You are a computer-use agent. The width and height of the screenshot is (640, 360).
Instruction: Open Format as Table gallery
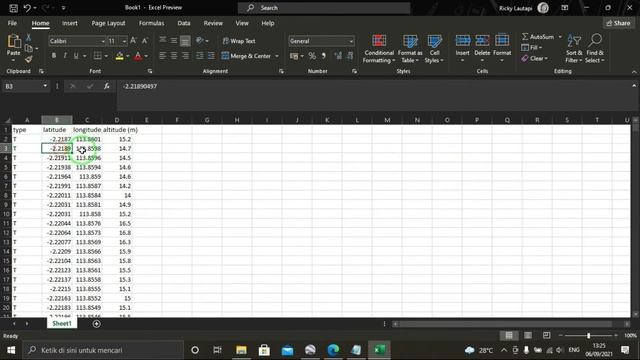tap(410, 49)
